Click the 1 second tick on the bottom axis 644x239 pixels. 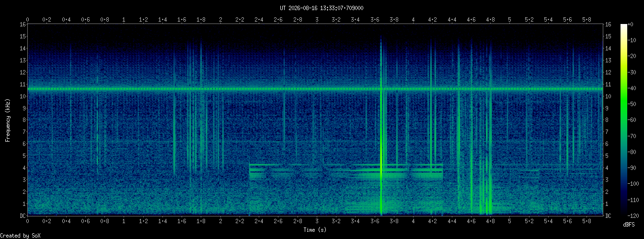(x=124, y=222)
